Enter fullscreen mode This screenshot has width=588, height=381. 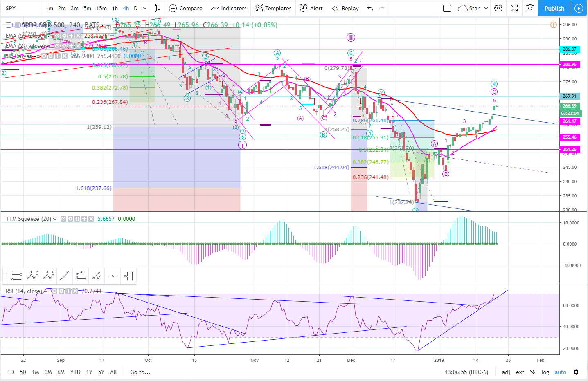pyautogui.click(x=514, y=8)
